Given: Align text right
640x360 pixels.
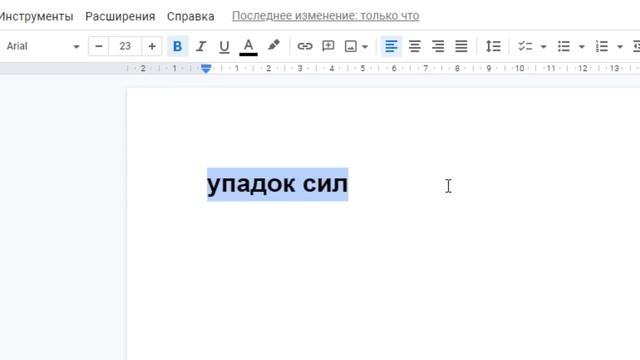Looking at the screenshot, I should point(438,46).
